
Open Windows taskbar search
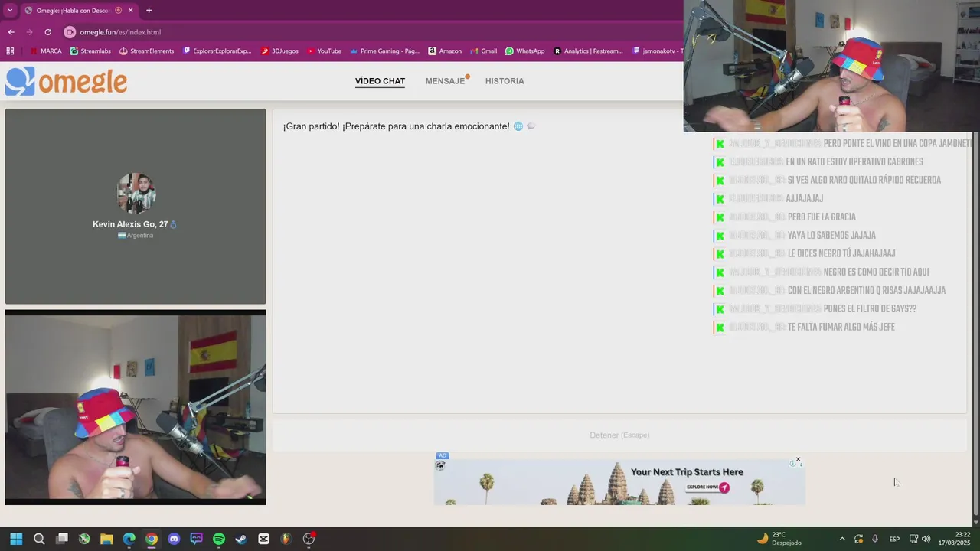pos(39,539)
